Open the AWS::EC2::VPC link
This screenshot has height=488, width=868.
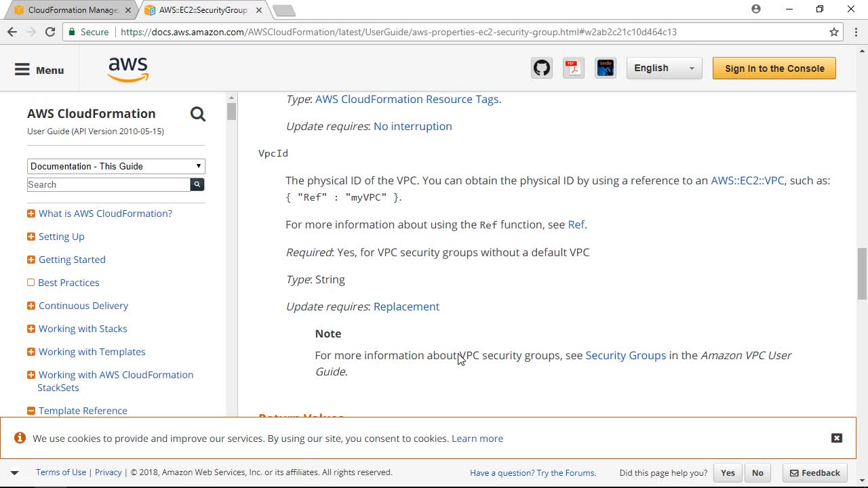[747, 180]
